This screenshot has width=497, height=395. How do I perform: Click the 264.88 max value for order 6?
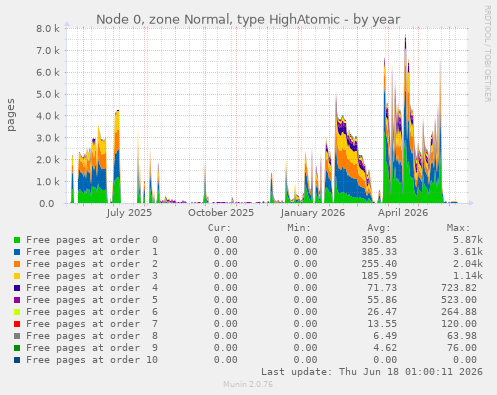click(x=459, y=312)
